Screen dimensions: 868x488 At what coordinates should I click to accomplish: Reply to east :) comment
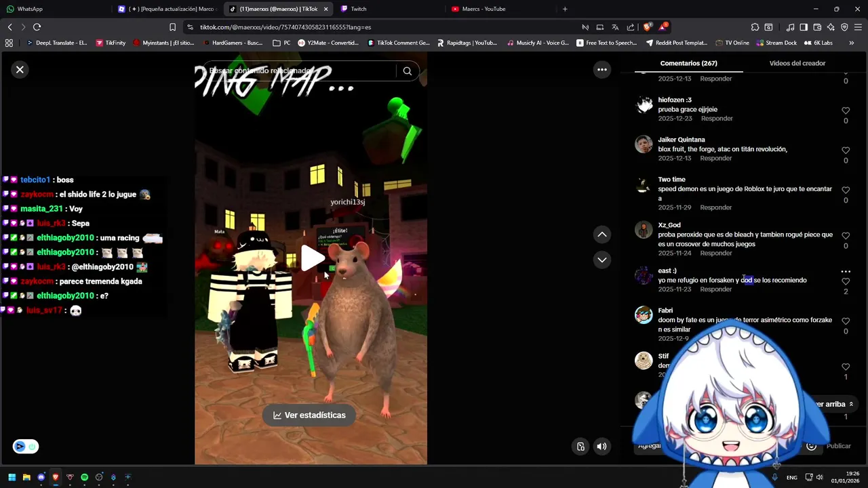coord(716,289)
